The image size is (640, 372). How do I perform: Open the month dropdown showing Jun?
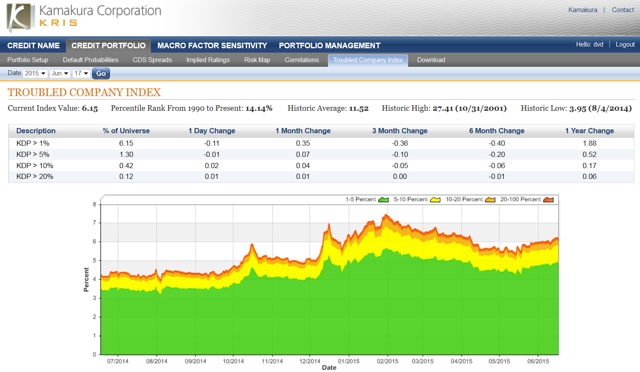(x=60, y=74)
